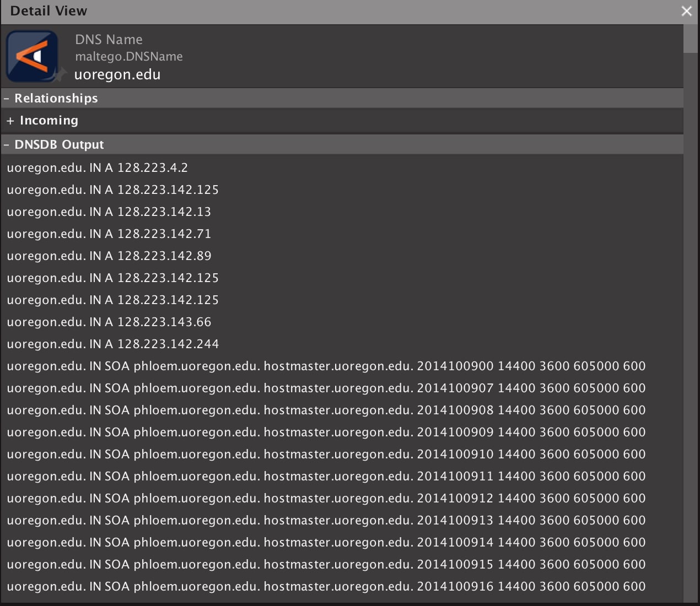Select SOA record with serial 2014100916
The image size is (700, 606).
326,586
